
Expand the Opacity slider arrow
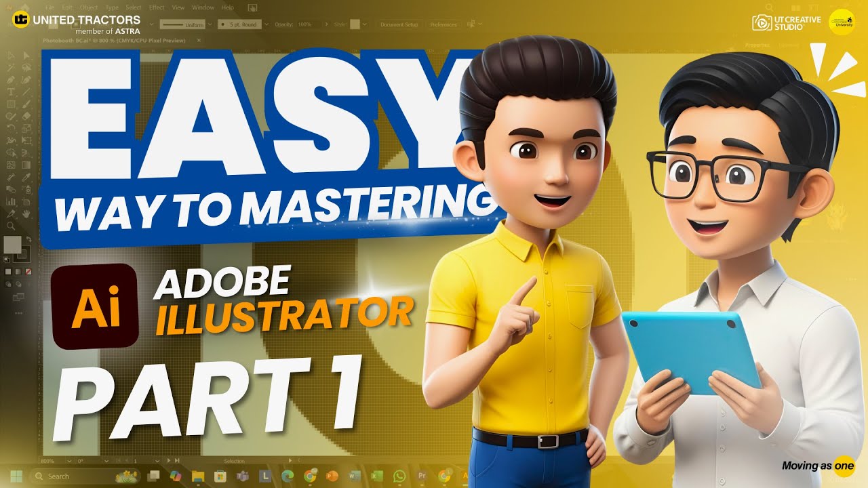[326, 24]
